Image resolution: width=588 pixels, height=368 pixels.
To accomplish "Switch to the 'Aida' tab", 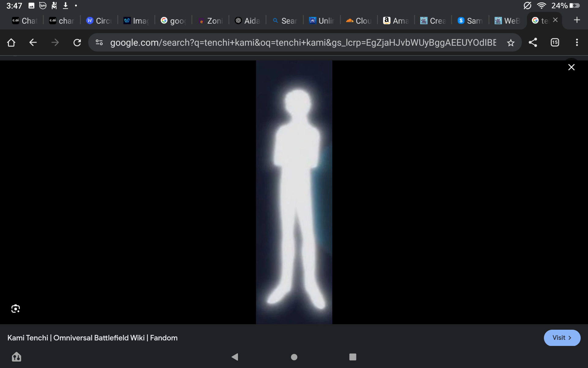I will point(247,21).
